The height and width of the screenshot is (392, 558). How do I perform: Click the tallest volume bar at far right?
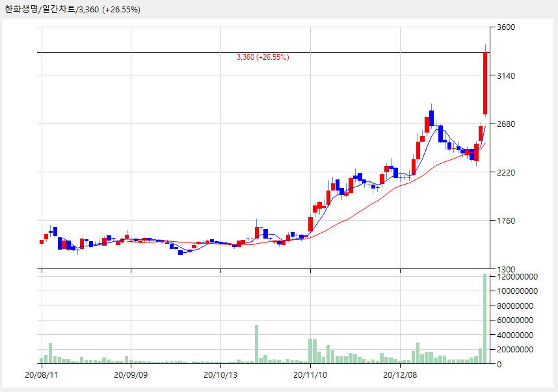[485, 319]
